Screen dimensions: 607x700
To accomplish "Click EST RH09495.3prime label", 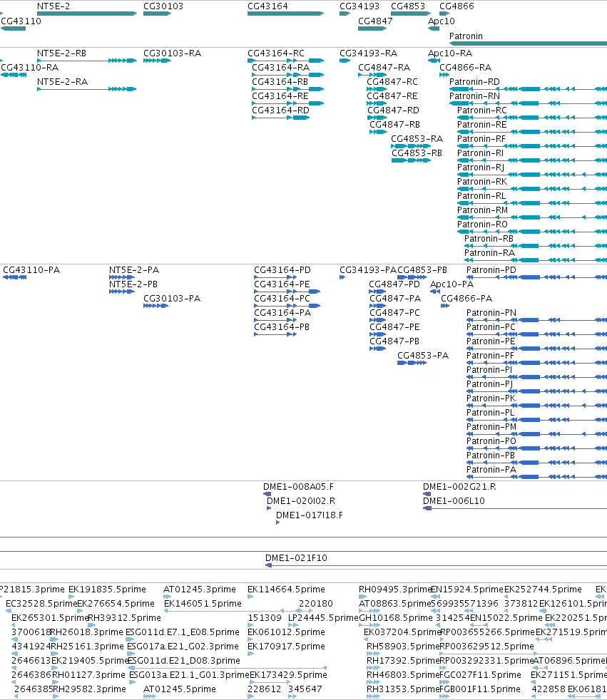I will tap(395, 590).
